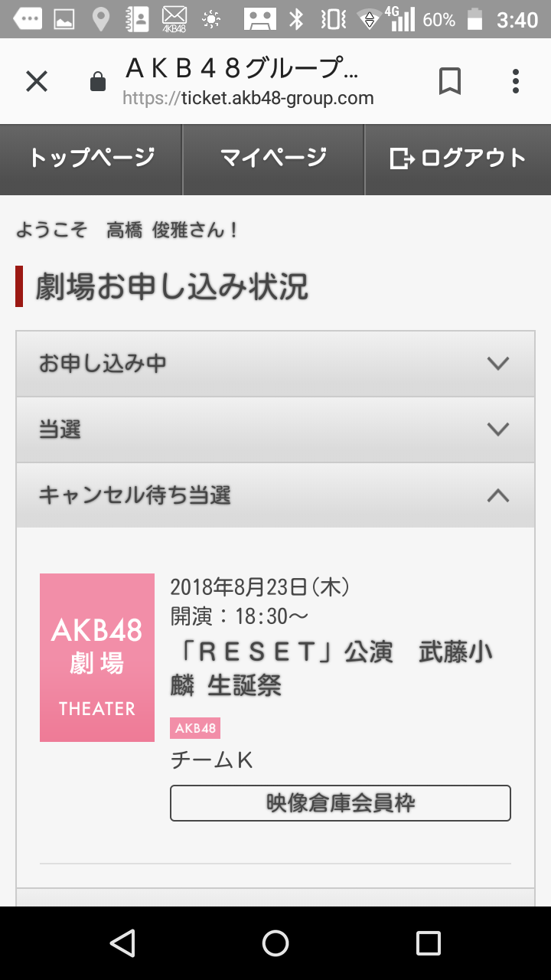
Task: Tap the ticket.akb48-group.com URL text
Action: pyautogui.click(x=248, y=99)
